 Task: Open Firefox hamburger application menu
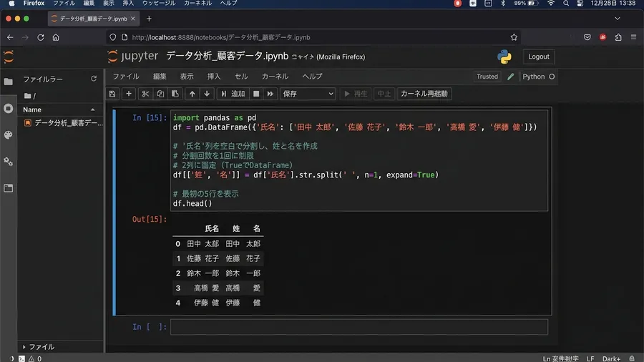[x=634, y=37]
